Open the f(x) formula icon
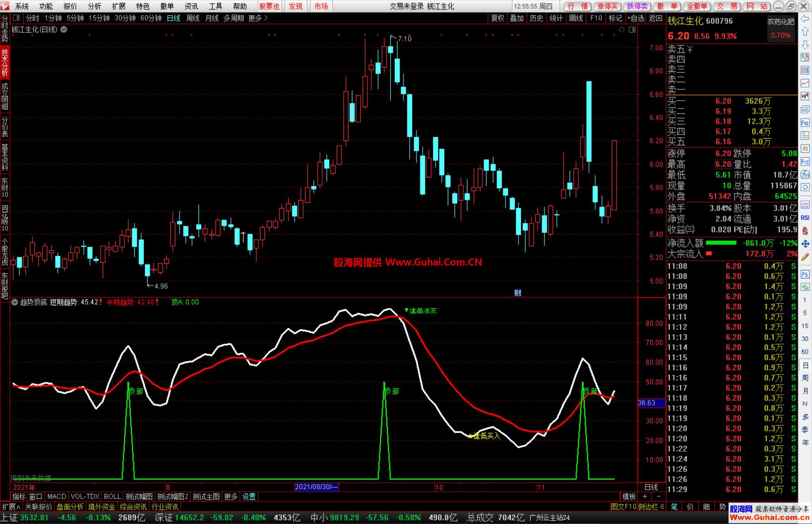 [805, 175]
